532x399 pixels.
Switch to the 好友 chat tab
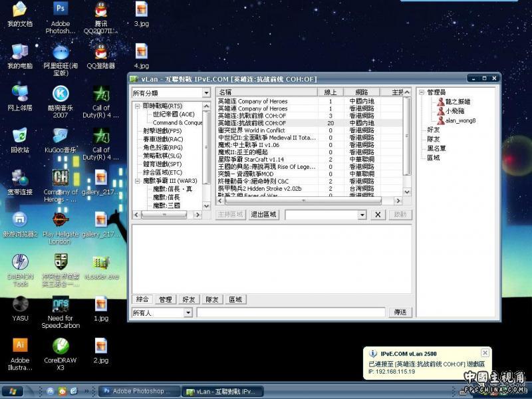(x=189, y=299)
